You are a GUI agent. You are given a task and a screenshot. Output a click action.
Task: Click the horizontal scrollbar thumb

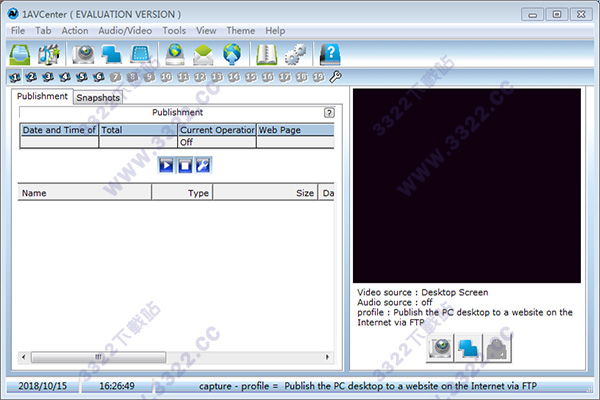pyautogui.click(x=98, y=357)
